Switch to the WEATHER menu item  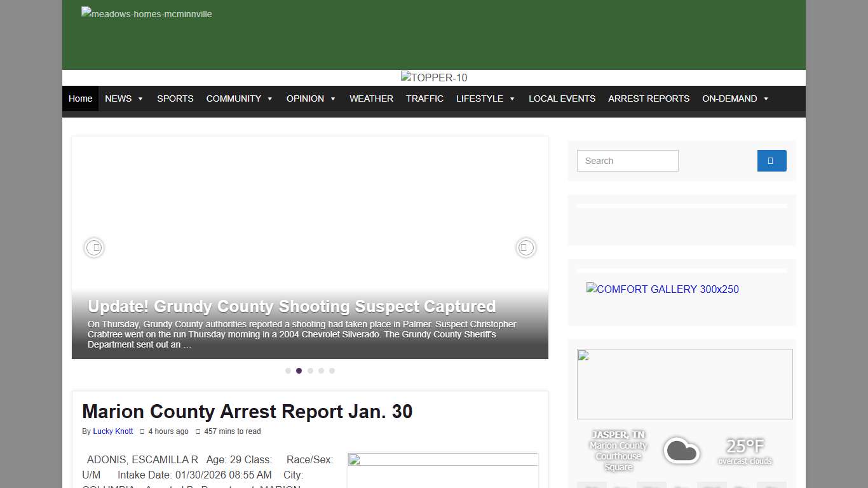click(x=371, y=98)
